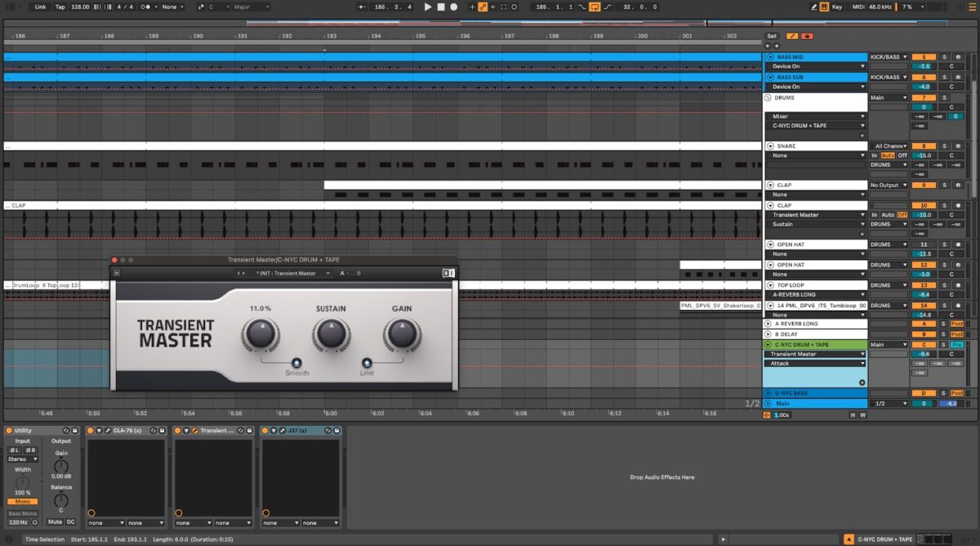Viewport: 980px width, 546px height.
Task: Solo the SNARE track
Action: (944, 146)
